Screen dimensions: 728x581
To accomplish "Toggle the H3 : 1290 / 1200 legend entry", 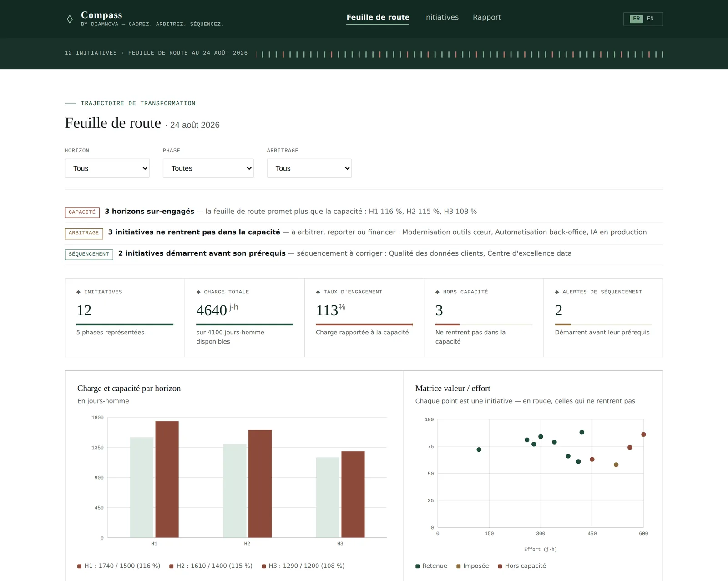I will click(303, 566).
